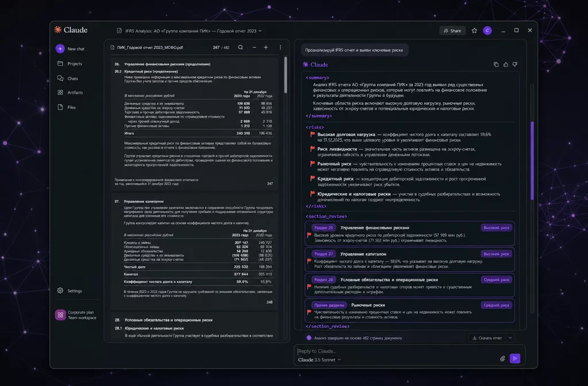Start a new chat with the plus icon
This screenshot has width=588, height=386.
[60, 49]
